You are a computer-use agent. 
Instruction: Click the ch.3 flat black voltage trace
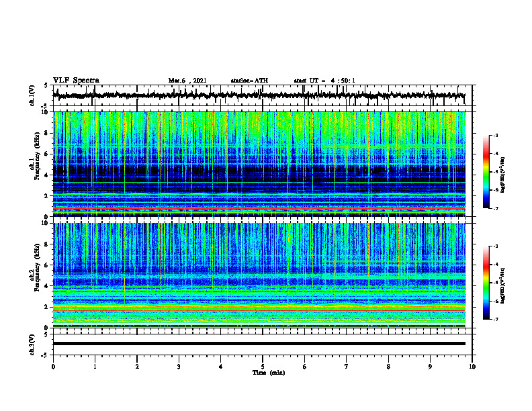click(x=259, y=344)
